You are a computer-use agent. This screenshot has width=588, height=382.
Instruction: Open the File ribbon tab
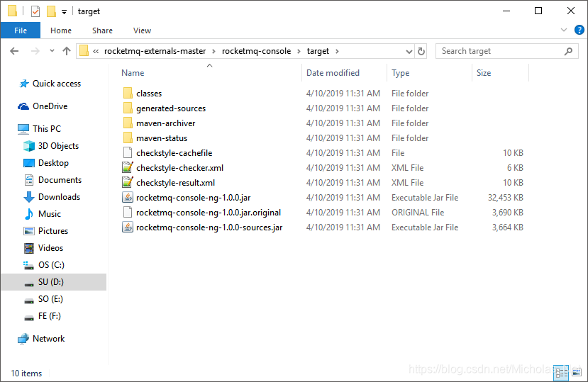pos(21,30)
